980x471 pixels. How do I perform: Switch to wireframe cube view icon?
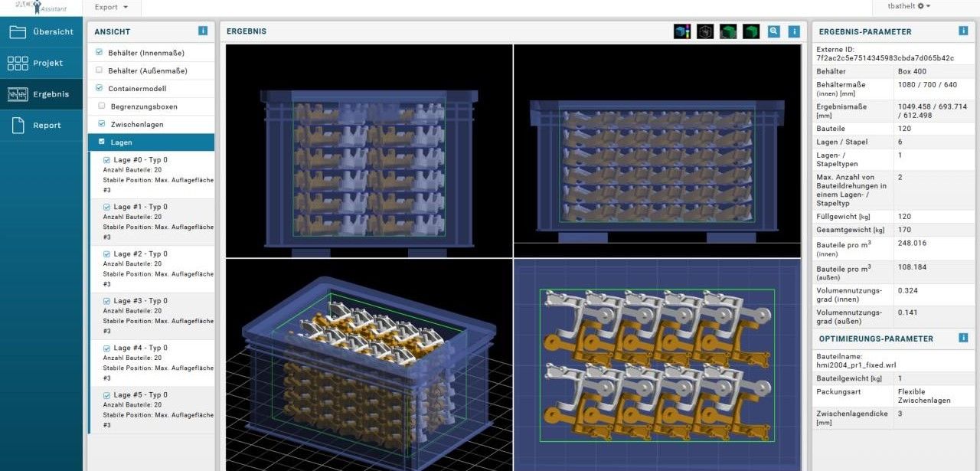(705, 31)
